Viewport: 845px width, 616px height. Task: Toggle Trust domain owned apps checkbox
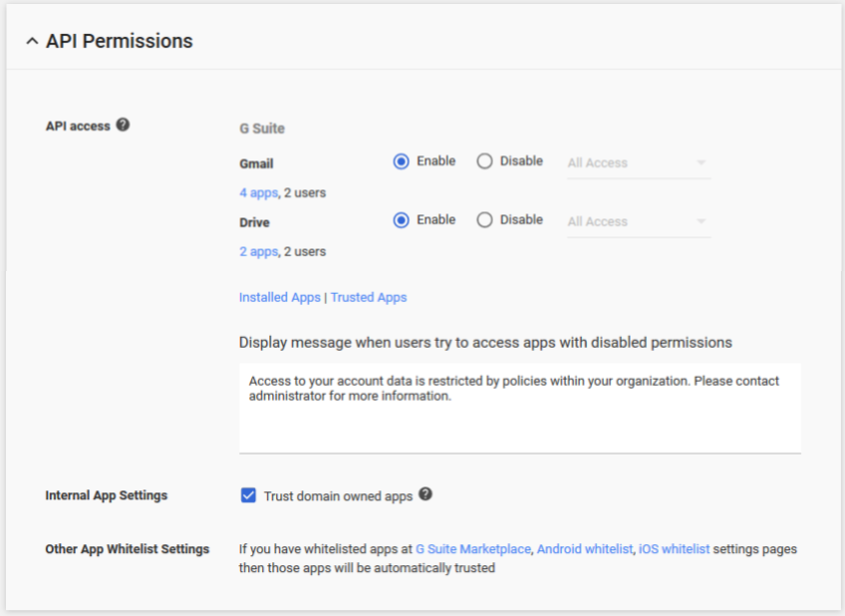click(x=248, y=495)
